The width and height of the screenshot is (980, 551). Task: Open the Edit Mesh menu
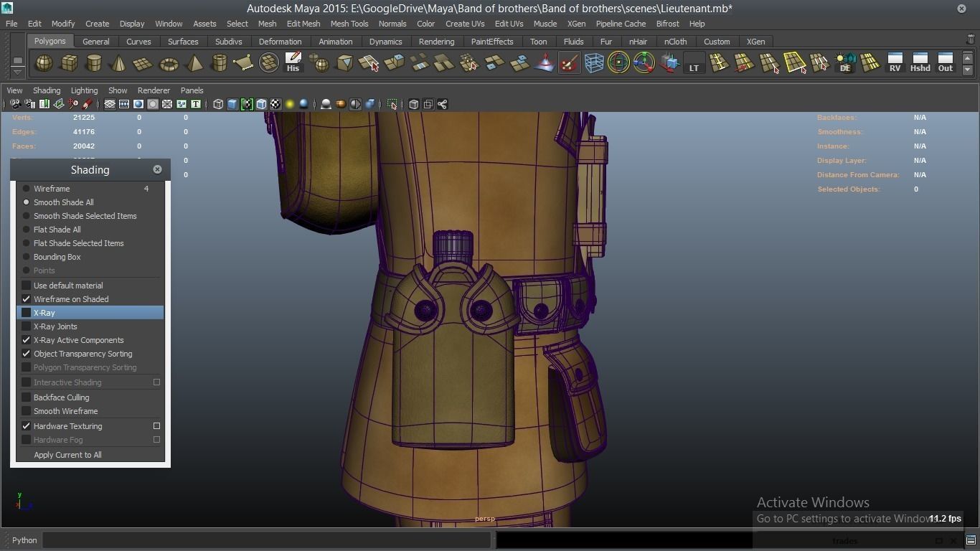coord(303,24)
